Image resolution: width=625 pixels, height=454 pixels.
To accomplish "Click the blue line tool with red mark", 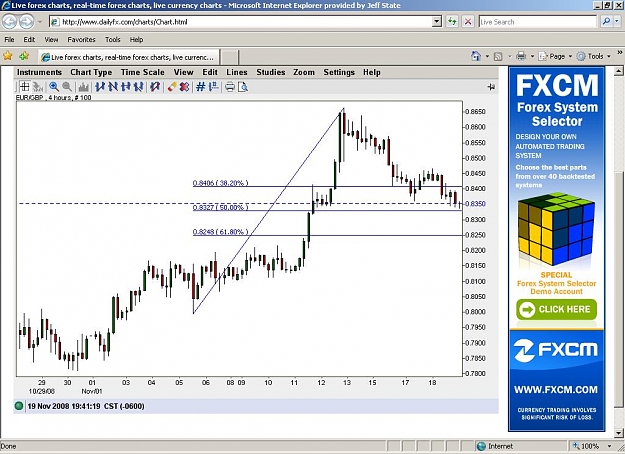I will coord(155,86).
